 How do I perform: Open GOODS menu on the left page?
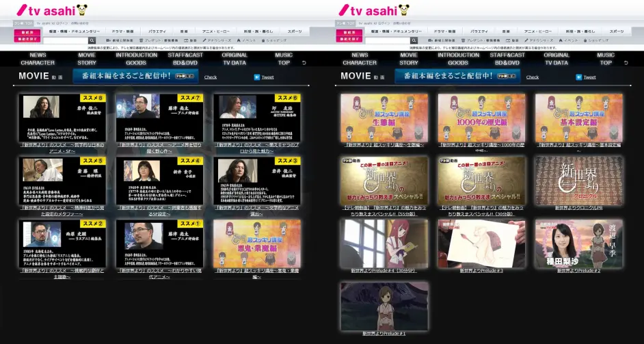pyautogui.click(x=136, y=63)
